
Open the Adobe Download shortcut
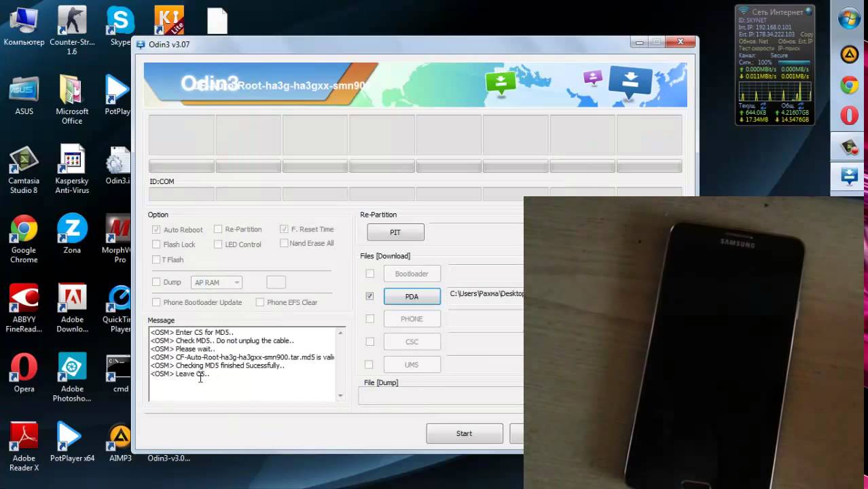point(72,308)
